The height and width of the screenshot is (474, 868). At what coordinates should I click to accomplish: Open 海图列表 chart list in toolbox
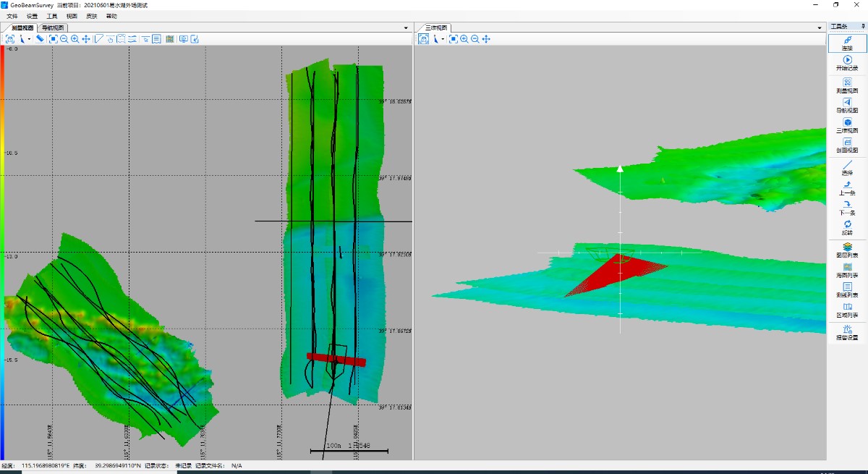(x=847, y=271)
